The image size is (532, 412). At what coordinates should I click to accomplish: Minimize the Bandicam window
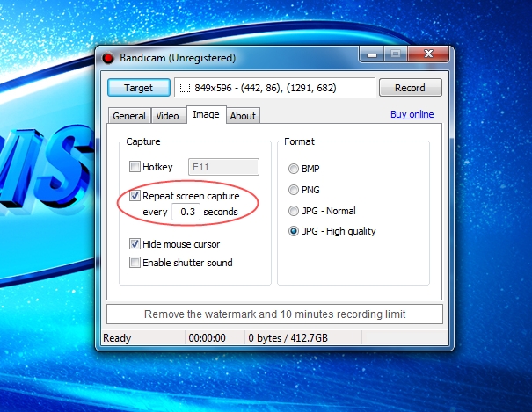372,54
